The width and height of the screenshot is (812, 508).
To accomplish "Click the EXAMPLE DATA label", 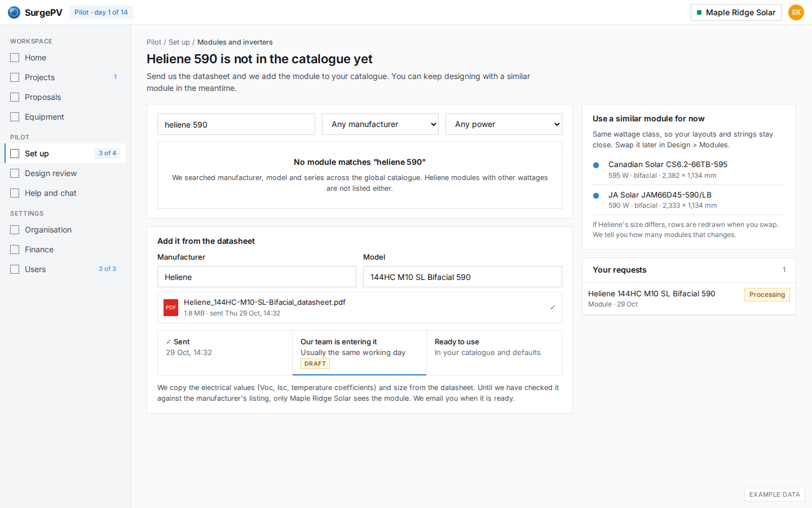I will (775, 494).
